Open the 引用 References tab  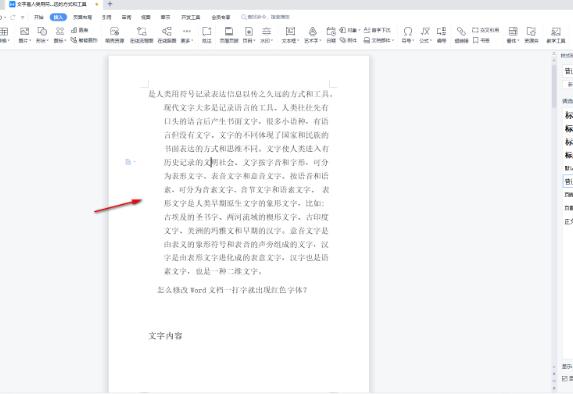106,17
